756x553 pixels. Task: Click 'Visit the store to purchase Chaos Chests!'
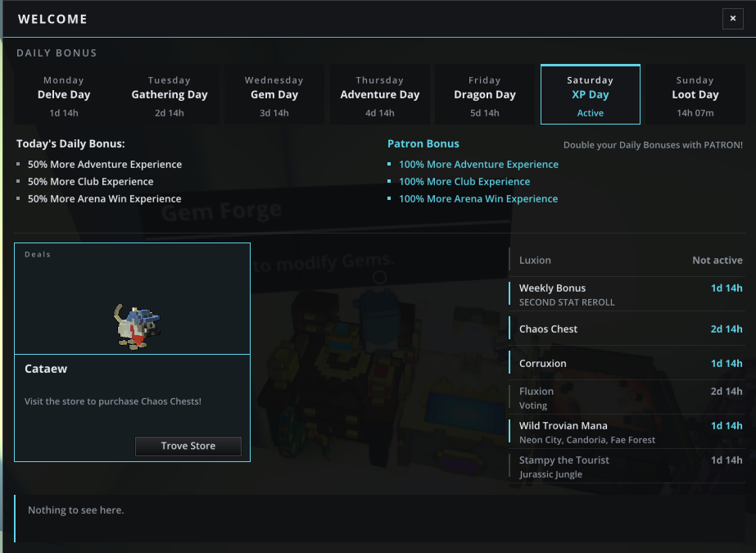[113, 401]
